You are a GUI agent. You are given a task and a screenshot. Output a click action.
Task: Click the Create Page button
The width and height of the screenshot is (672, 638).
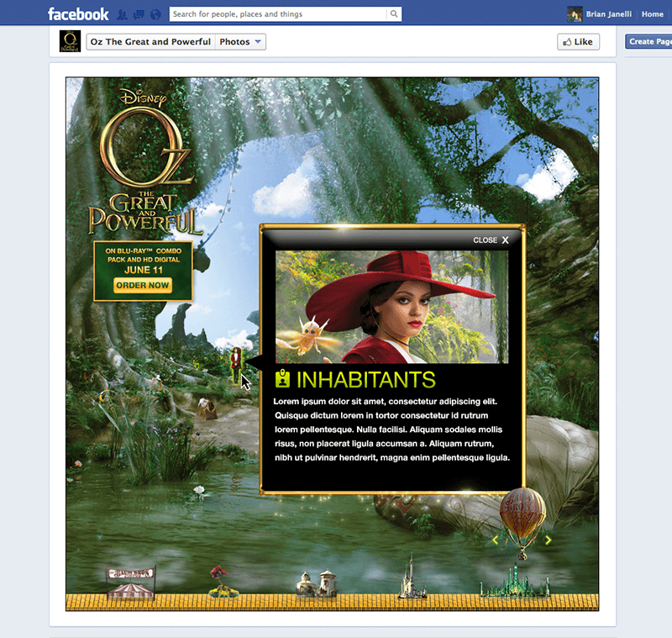648,41
